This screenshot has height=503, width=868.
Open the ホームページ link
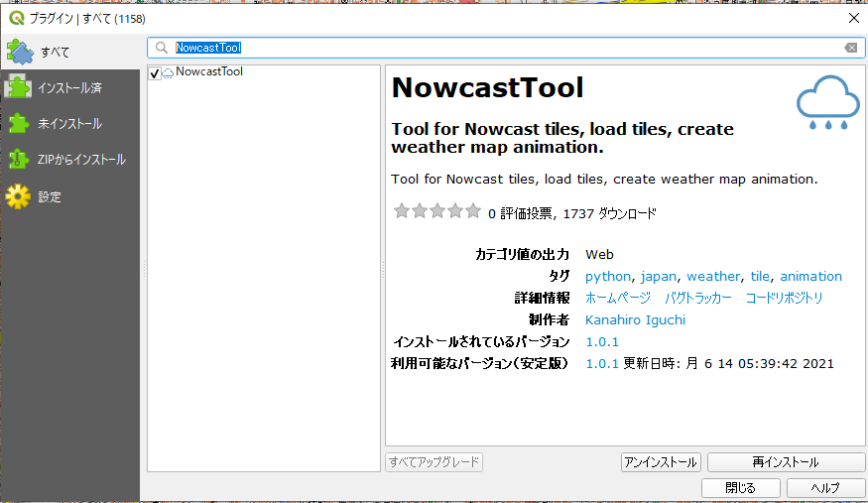point(618,298)
